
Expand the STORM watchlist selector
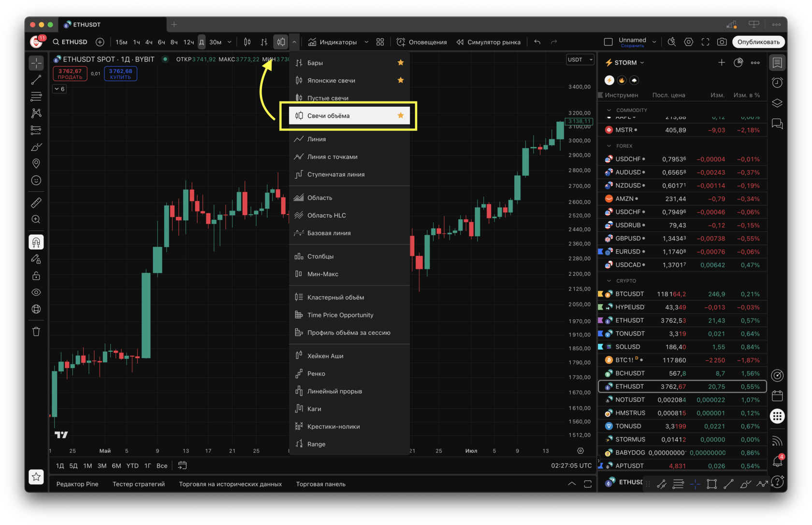tap(625, 63)
